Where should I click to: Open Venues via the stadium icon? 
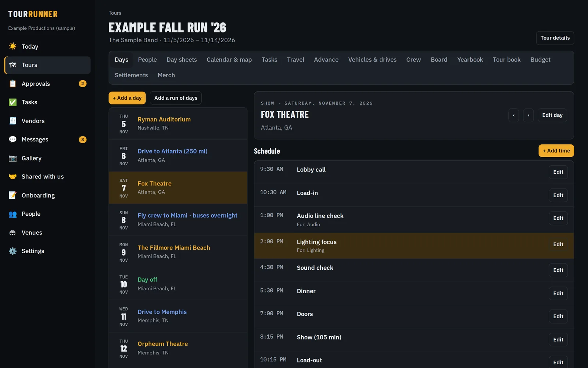coord(12,233)
